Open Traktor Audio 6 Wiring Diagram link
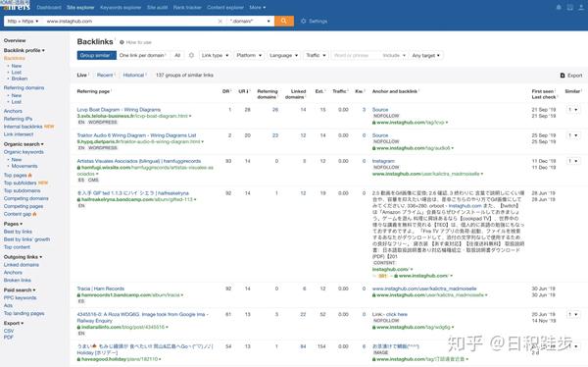The image size is (588, 367). point(136,135)
